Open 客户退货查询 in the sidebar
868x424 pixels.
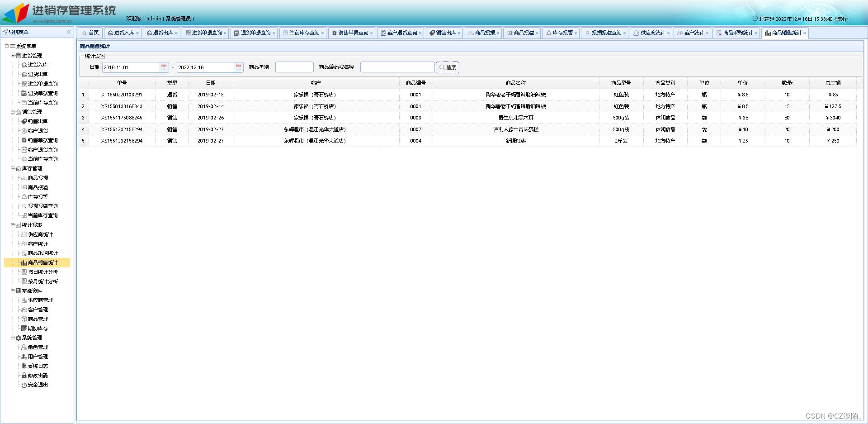coord(43,150)
